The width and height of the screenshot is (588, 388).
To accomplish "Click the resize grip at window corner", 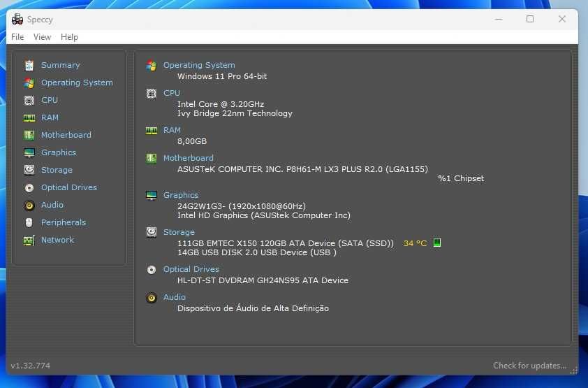I will [574, 371].
